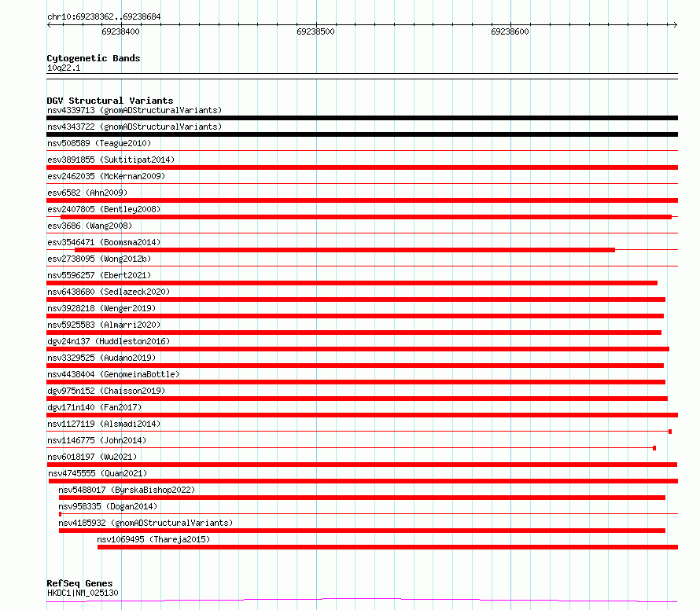Click the 69238600 ruler tick label
The height and width of the screenshot is (610, 700).
[510, 31]
